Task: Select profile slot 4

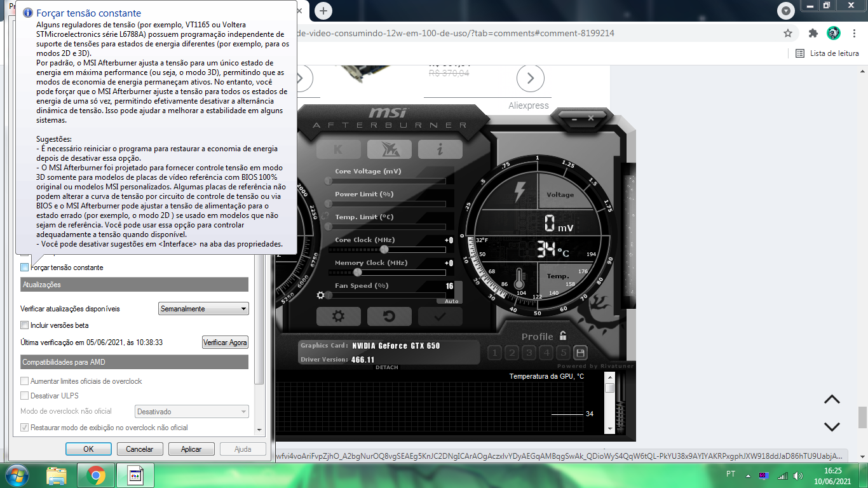Action: pyautogui.click(x=546, y=353)
